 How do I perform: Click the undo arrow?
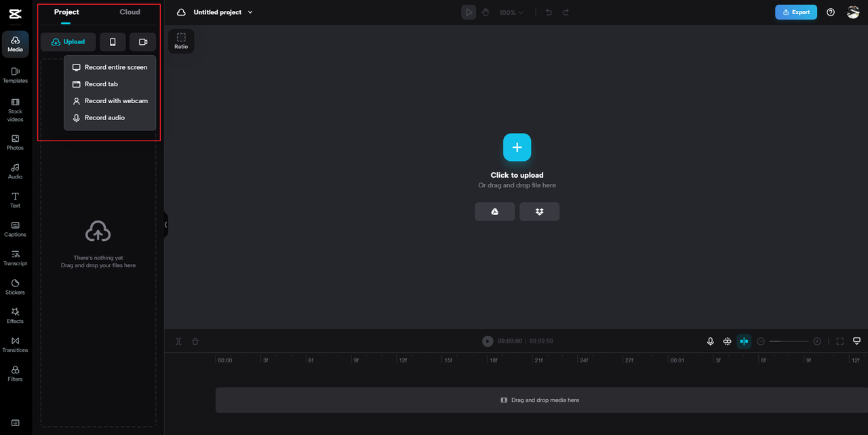549,12
